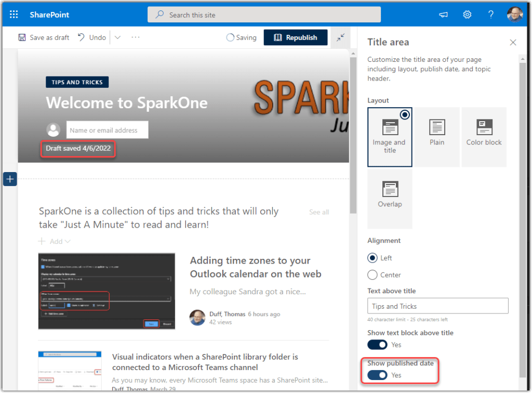Open the Add dropdown in news section
Viewport: 532px width, 393px height.
[x=55, y=241]
